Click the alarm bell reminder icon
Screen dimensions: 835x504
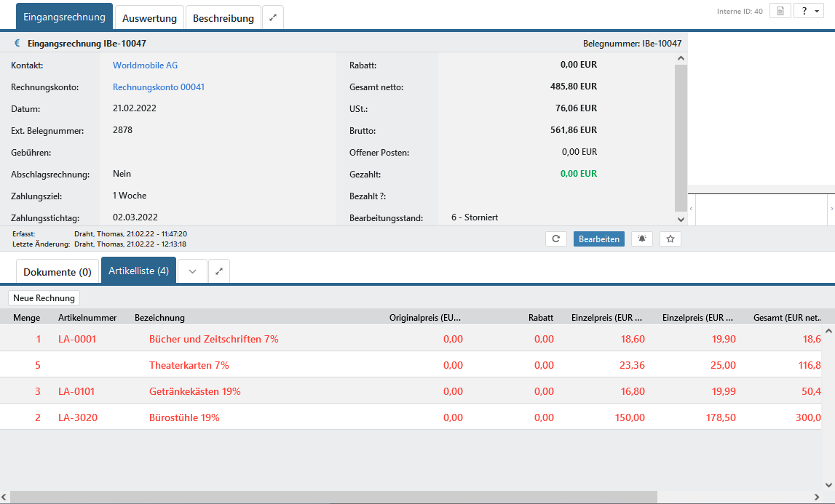pyautogui.click(x=641, y=239)
